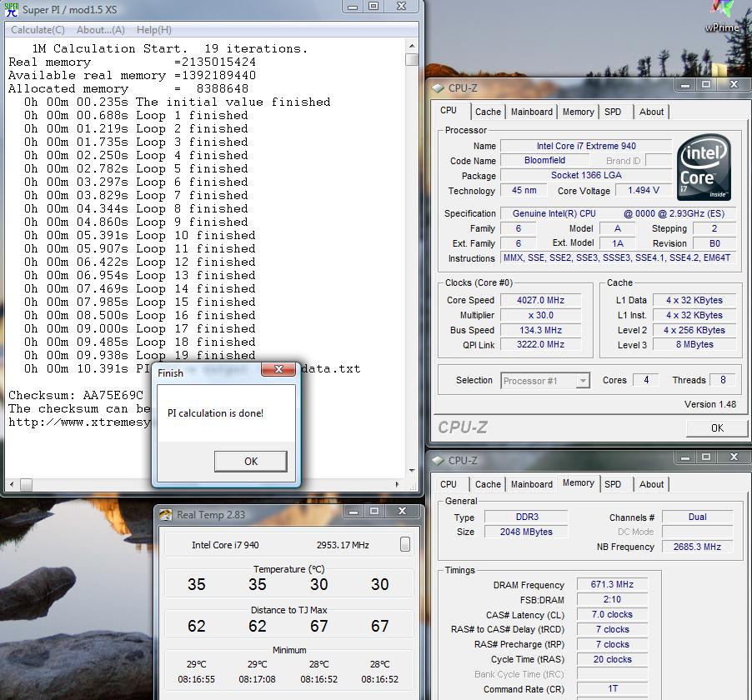The image size is (752, 700).
Task: Switch to SPD tab in upper CPU-Z
Action: (613, 112)
